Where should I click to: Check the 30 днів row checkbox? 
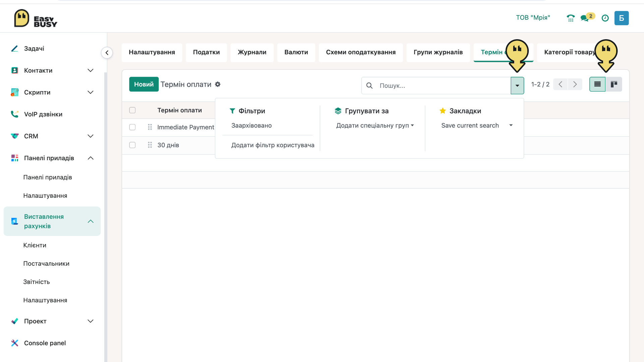[x=132, y=145]
